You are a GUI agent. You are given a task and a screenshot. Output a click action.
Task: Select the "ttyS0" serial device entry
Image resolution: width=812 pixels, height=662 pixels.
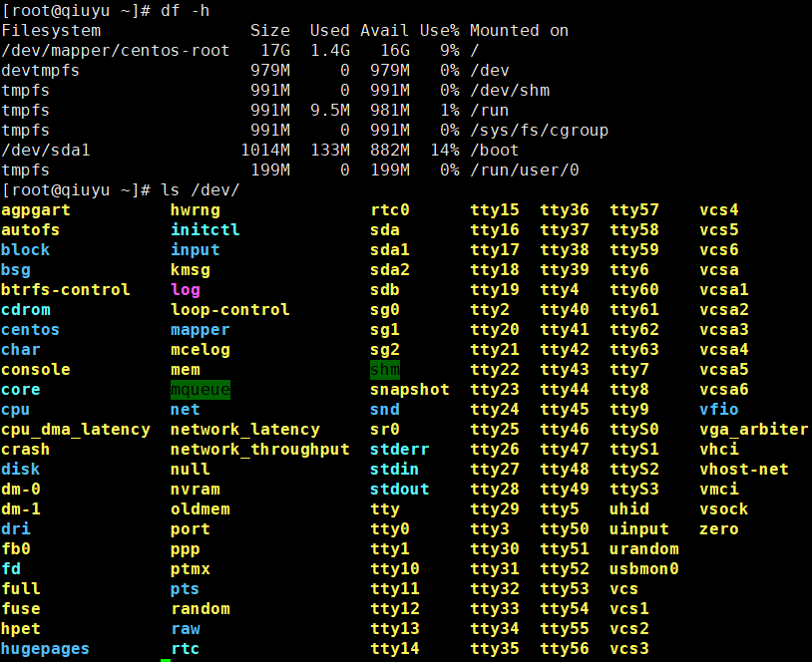[x=634, y=430]
